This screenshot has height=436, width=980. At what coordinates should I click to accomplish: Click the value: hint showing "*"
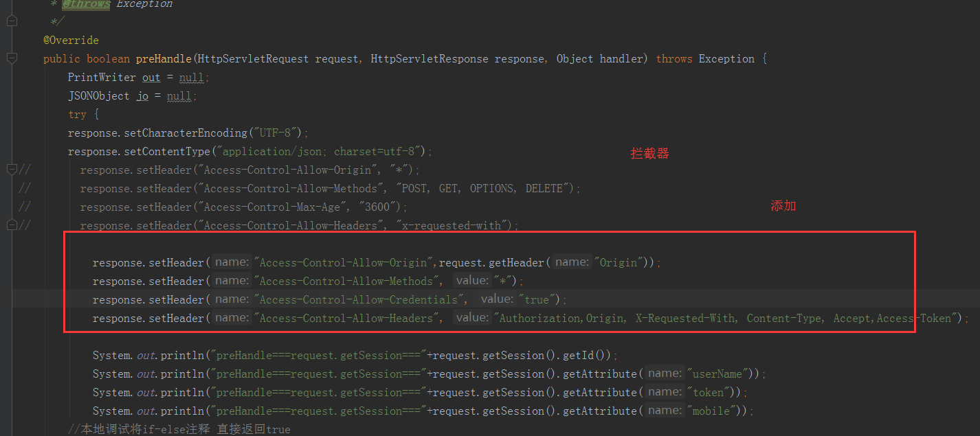pyautogui.click(x=472, y=280)
